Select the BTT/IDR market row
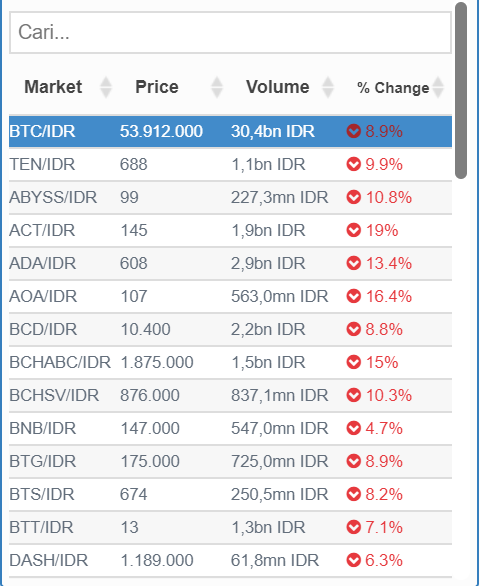The image size is (480, 586). (230, 527)
